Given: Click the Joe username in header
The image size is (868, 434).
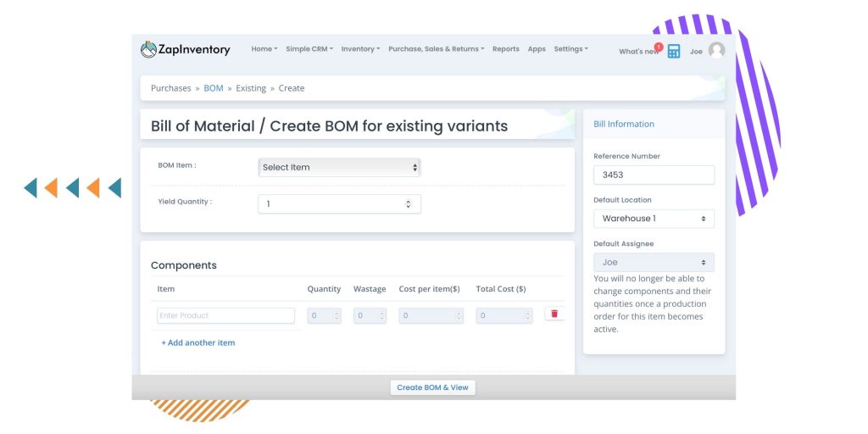Looking at the screenshot, I should pos(696,52).
